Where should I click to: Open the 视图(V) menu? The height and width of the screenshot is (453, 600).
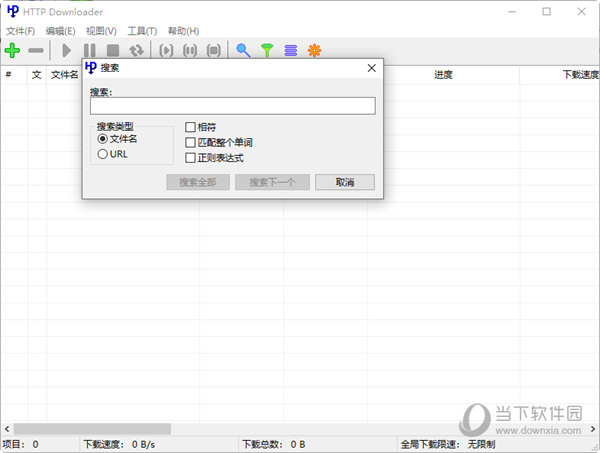point(101,31)
